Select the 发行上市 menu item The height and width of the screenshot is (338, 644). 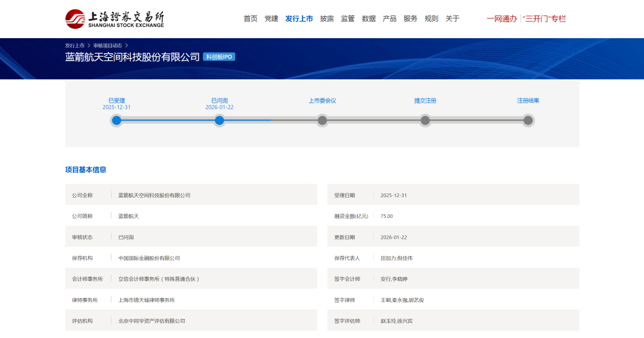click(299, 19)
